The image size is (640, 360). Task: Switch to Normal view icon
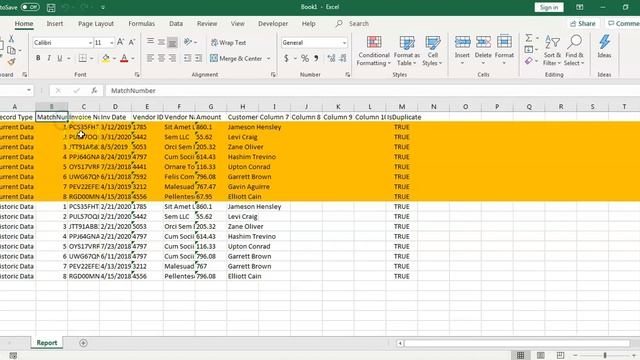coord(520,356)
